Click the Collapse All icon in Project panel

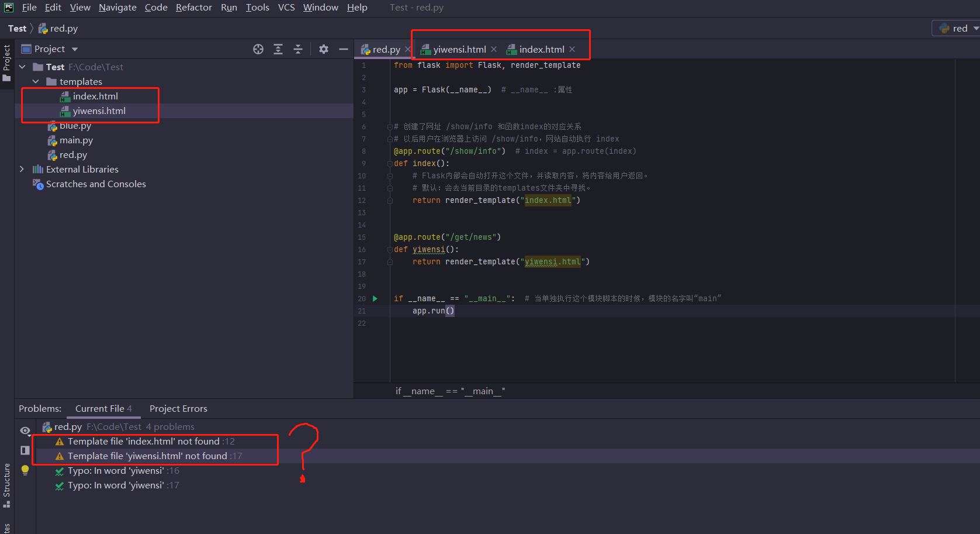[298, 49]
